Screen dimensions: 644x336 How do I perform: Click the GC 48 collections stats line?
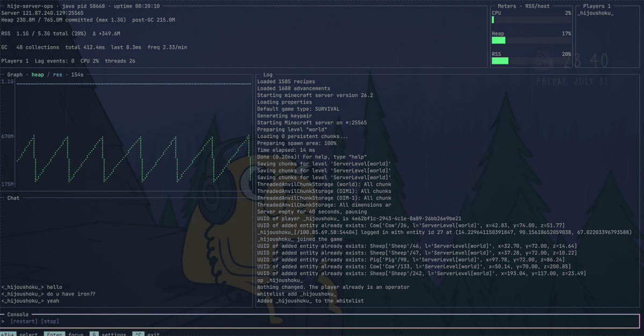(x=94, y=47)
